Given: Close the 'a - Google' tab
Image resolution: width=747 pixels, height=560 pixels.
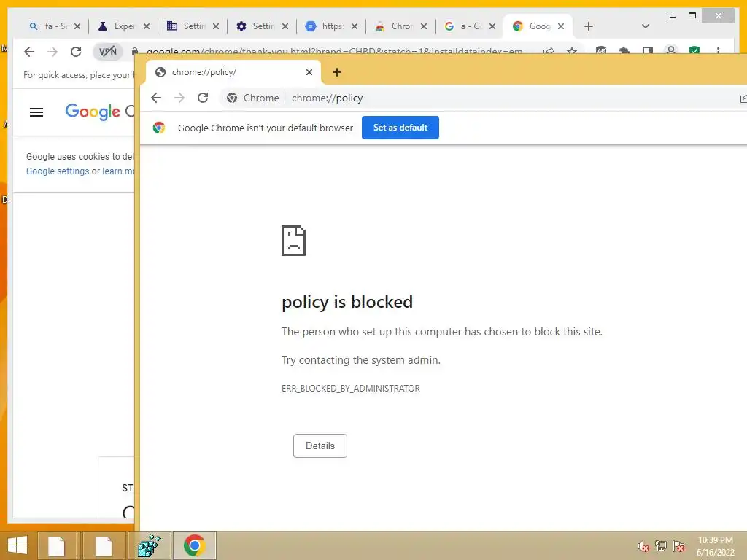Looking at the screenshot, I should click(492, 26).
